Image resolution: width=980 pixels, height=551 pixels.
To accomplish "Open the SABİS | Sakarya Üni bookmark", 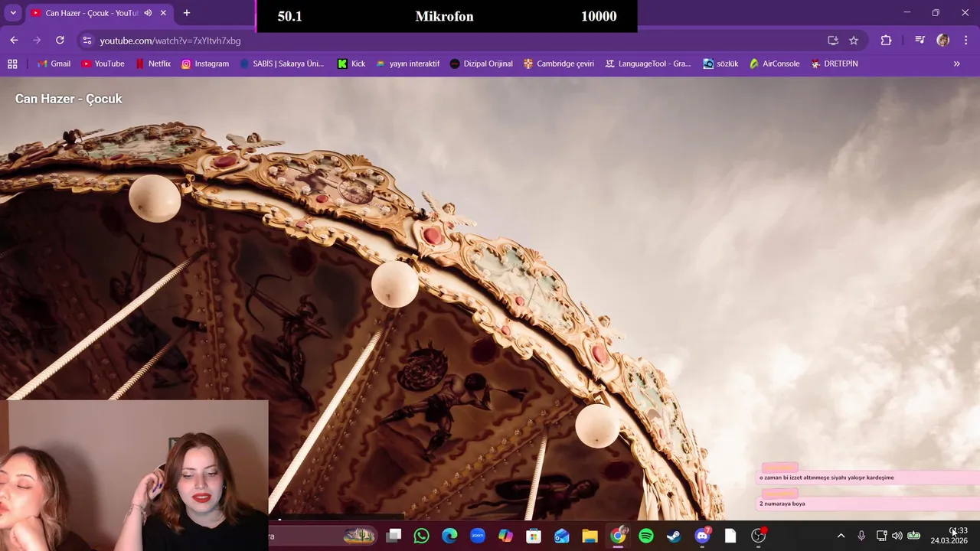I will [281, 64].
